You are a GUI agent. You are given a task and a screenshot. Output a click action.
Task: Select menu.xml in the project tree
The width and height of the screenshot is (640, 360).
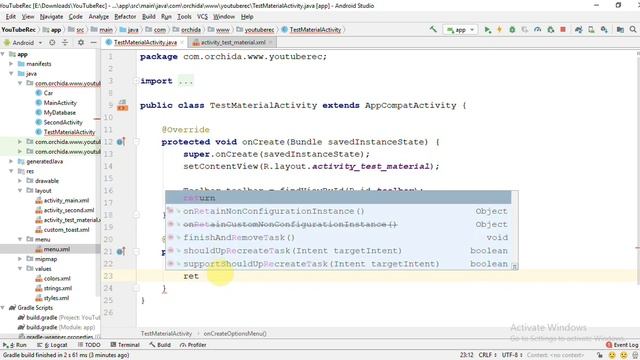coord(57,249)
